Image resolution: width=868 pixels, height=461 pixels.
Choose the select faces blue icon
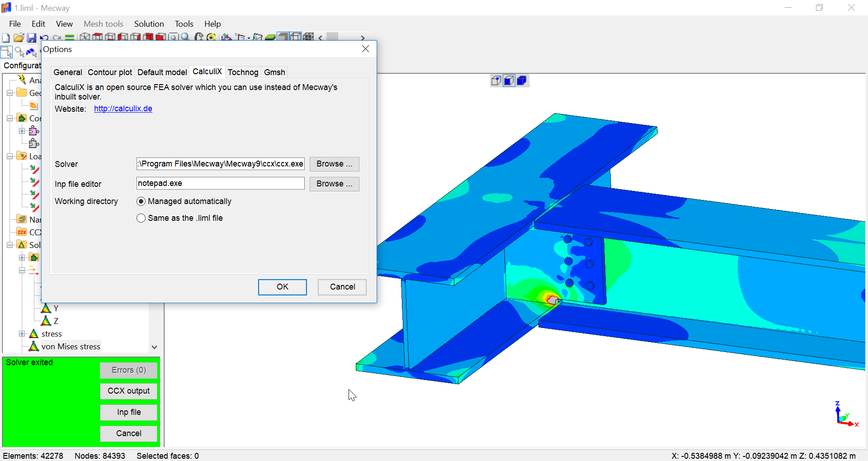click(x=31, y=52)
